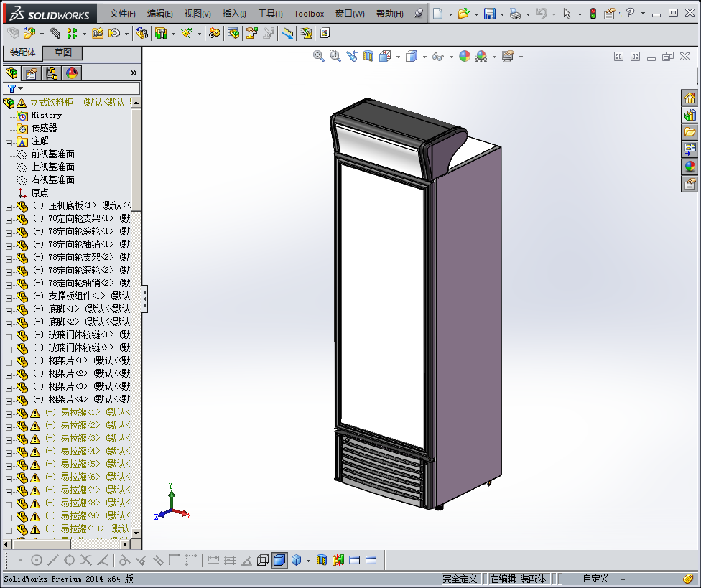701x588 pixels.
Task: Open the PropertyManager tab icon
Action: coord(32,73)
